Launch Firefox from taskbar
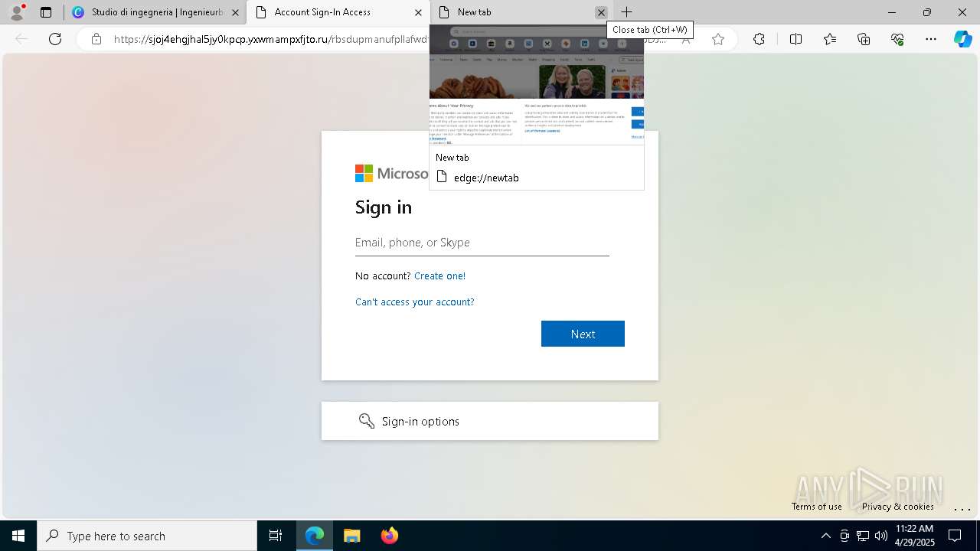980x551 pixels. click(x=390, y=536)
